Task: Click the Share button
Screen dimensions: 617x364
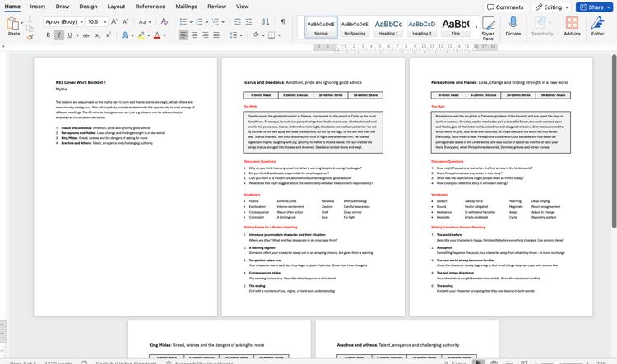Action: point(594,7)
